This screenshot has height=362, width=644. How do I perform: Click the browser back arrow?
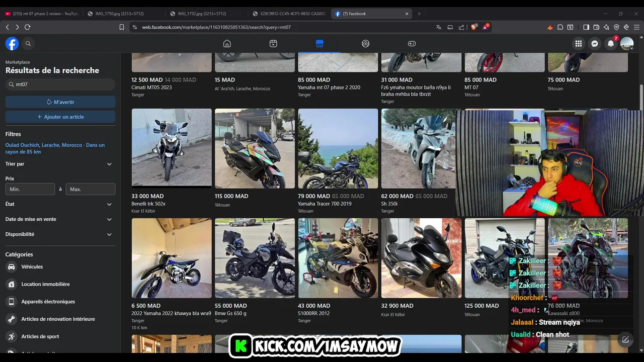7,27
